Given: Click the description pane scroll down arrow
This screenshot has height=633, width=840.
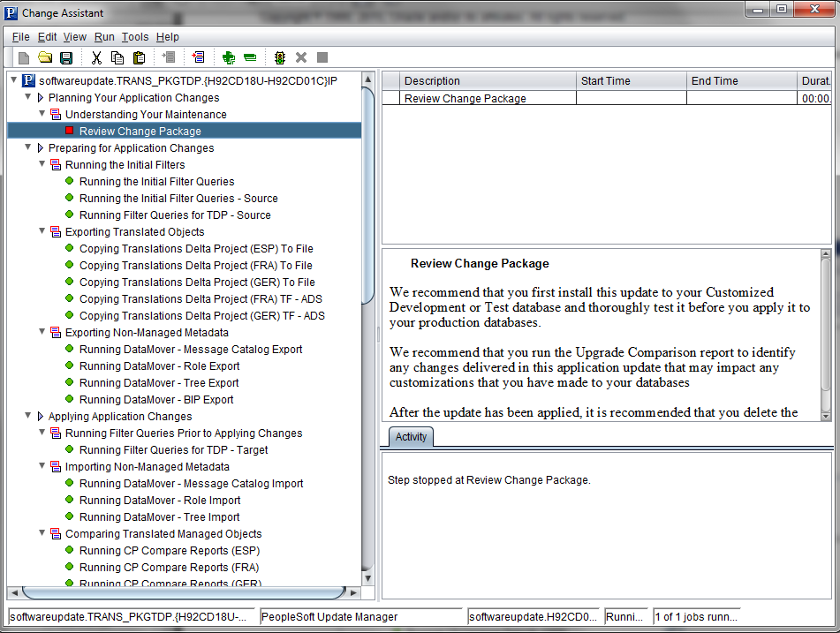Looking at the screenshot, I should pyautogui.click(x=826, y=416).
